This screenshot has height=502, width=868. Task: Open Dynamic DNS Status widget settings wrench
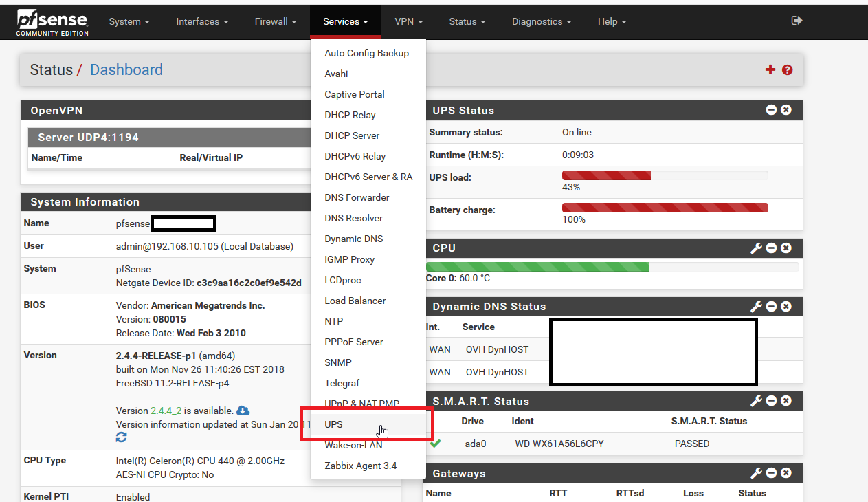click(x=756, y=307)
